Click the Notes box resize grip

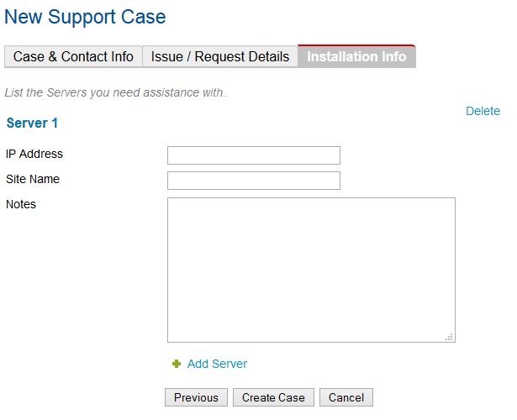coord(450,337)
